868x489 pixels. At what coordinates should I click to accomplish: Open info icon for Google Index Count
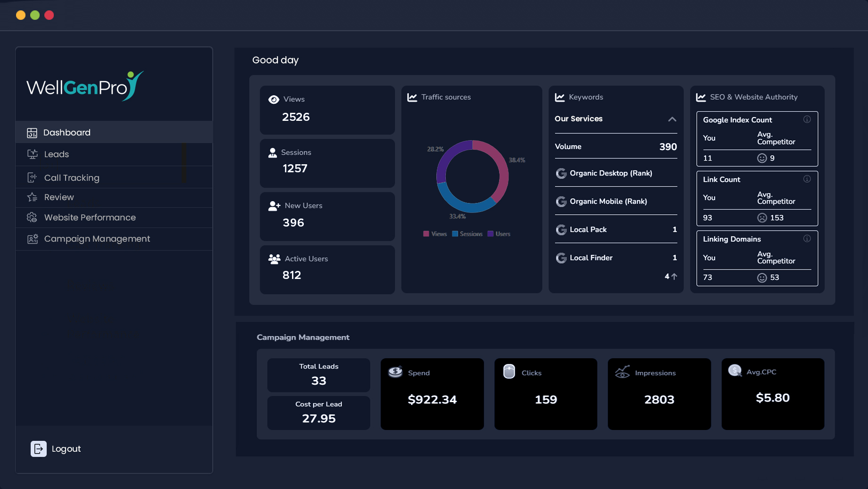click(x=807, y=119)
